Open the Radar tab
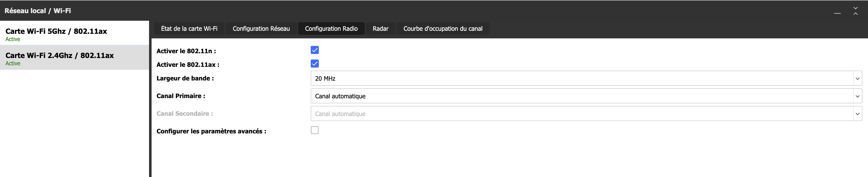 pos(380,28)
